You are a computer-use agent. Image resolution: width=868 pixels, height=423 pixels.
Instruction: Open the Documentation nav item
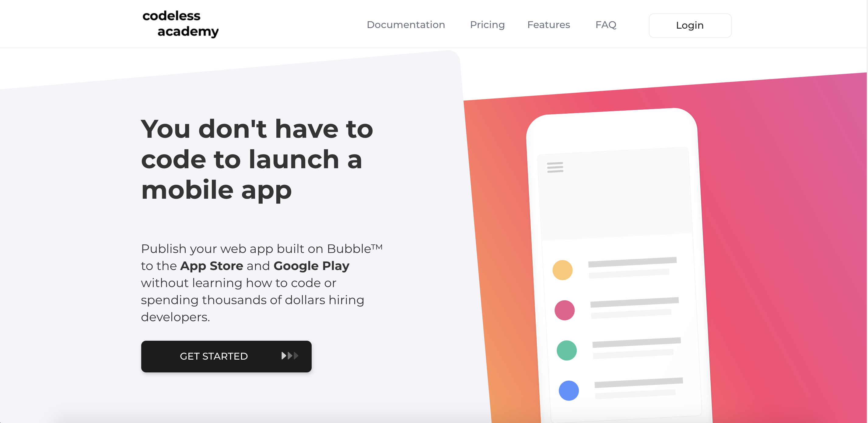[x=406, y=25]
